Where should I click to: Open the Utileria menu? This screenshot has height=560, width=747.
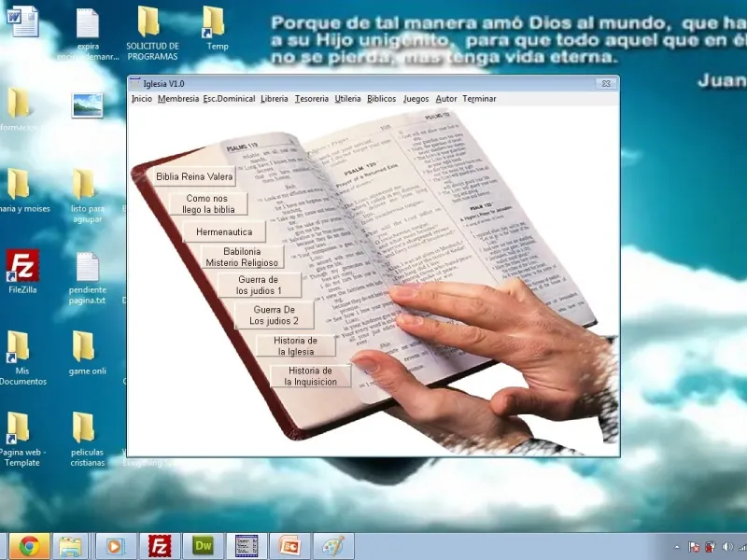(x=347, y=99)
